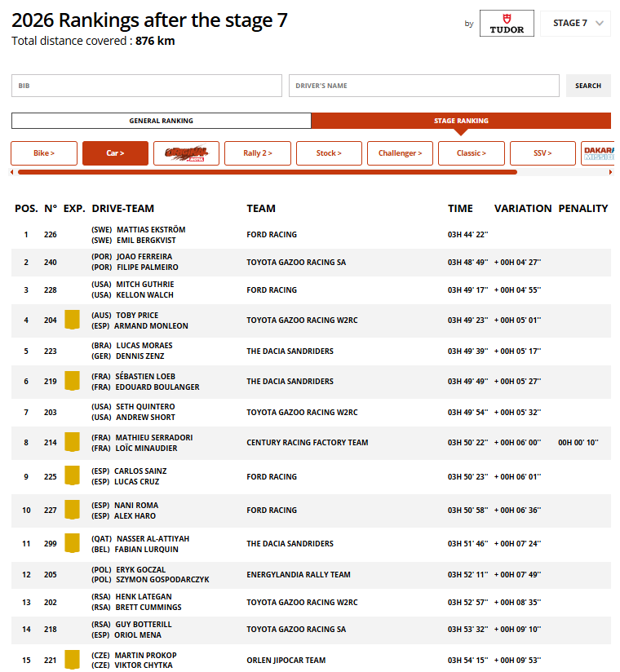
Task: Click variation + 00H 04' 27"
Action: point(517,263)
